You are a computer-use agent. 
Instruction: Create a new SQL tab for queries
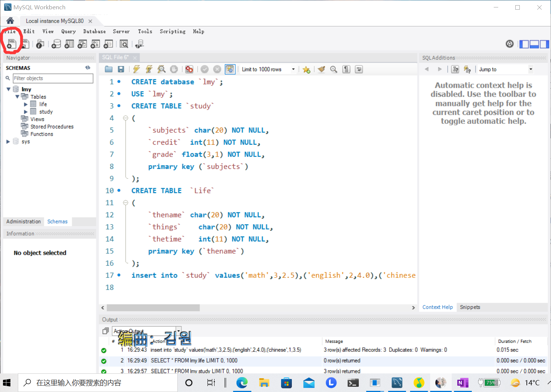click(11, 44)
